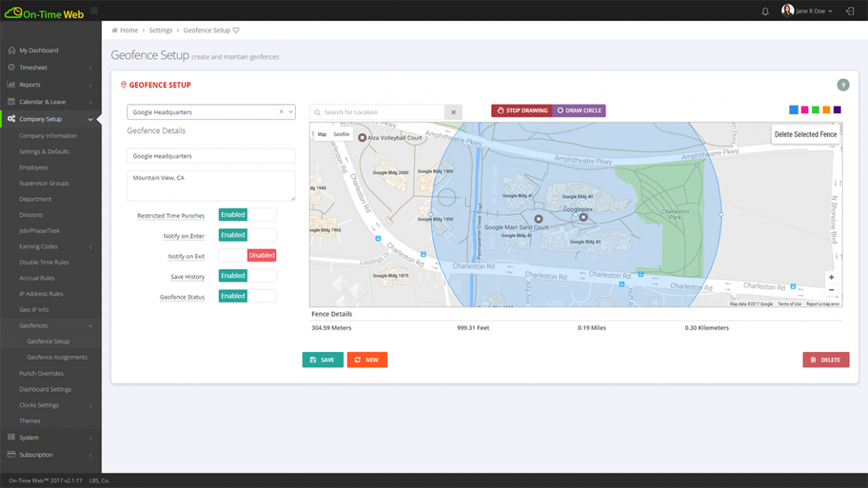Zoom in on the map
Screen dimensions: 868x488
pos(831,277)
